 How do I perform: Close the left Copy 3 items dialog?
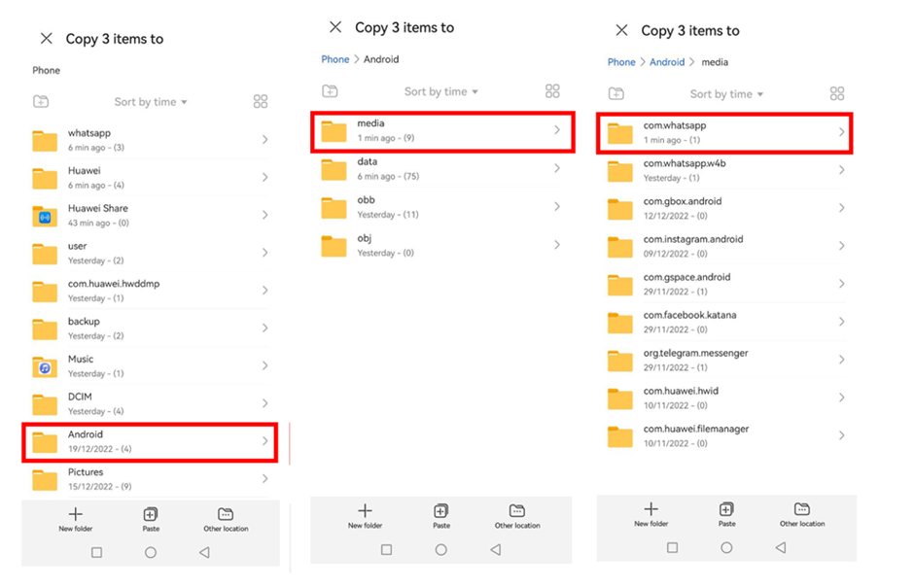coord(46,39)
